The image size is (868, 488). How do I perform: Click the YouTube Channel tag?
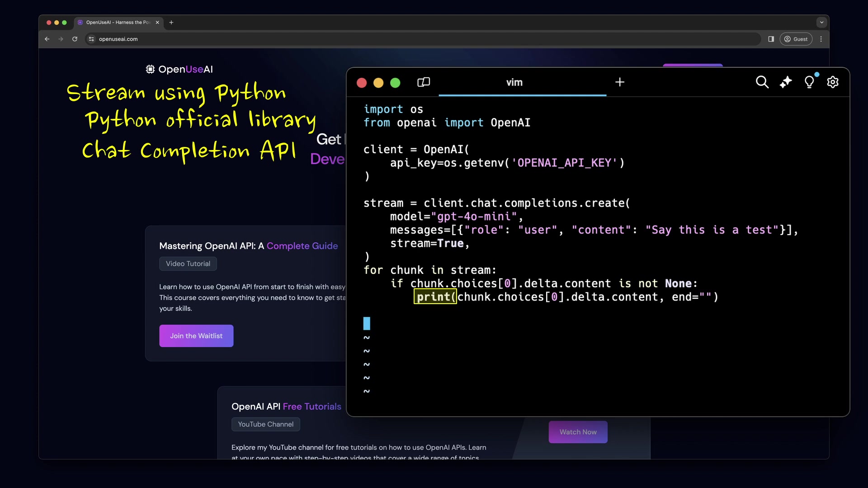point(265,424)
